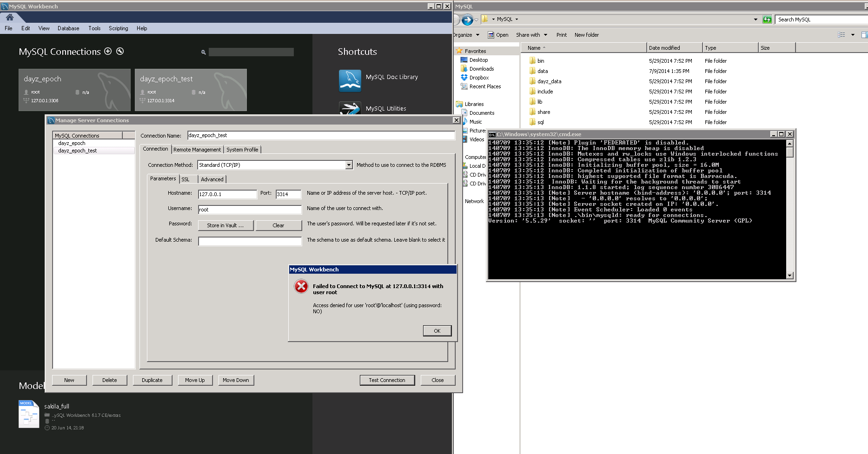
Task: Click Store in Vault button
Action: point(225,225)
